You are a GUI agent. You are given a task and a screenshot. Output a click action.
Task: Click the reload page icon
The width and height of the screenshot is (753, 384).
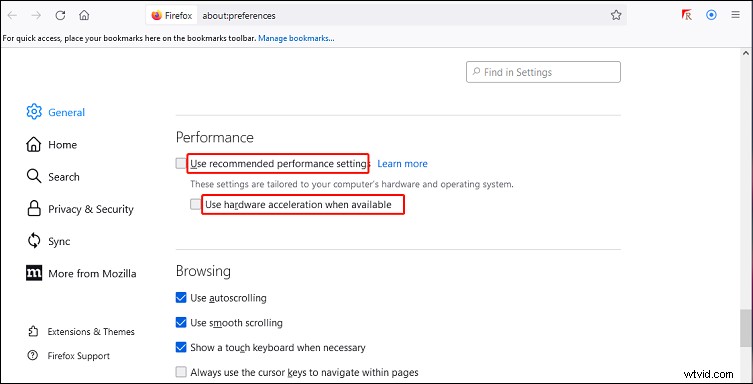tap(60, 15)
